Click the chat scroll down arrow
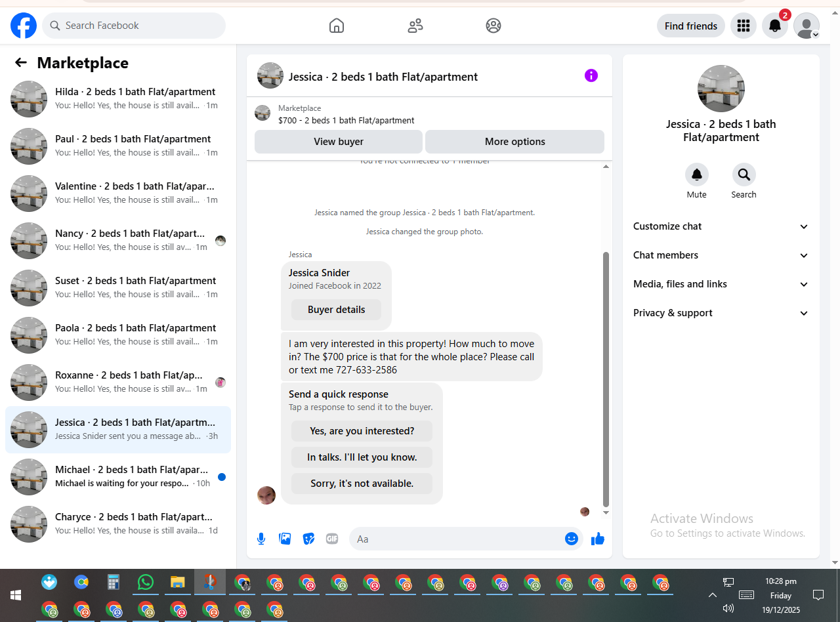 point(606,512)
